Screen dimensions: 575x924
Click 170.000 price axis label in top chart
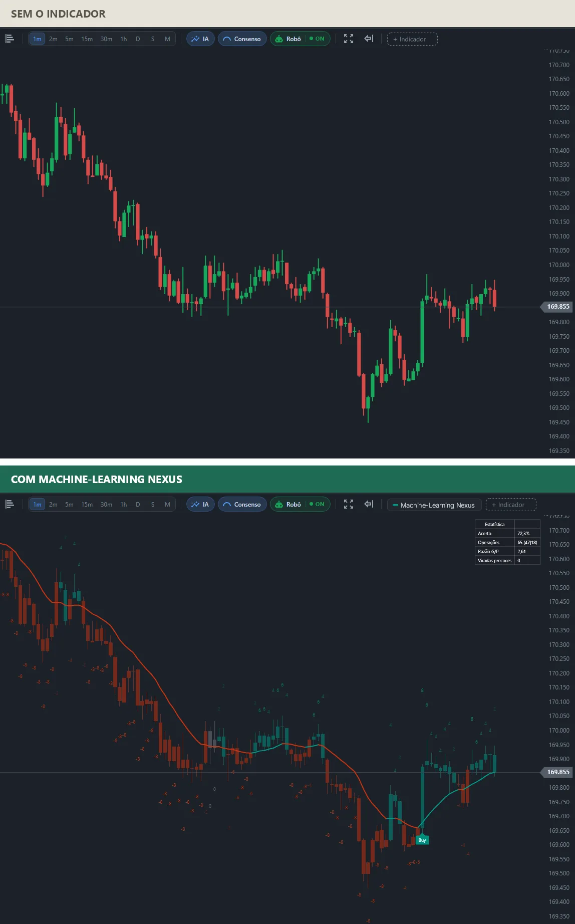point(559,265)
